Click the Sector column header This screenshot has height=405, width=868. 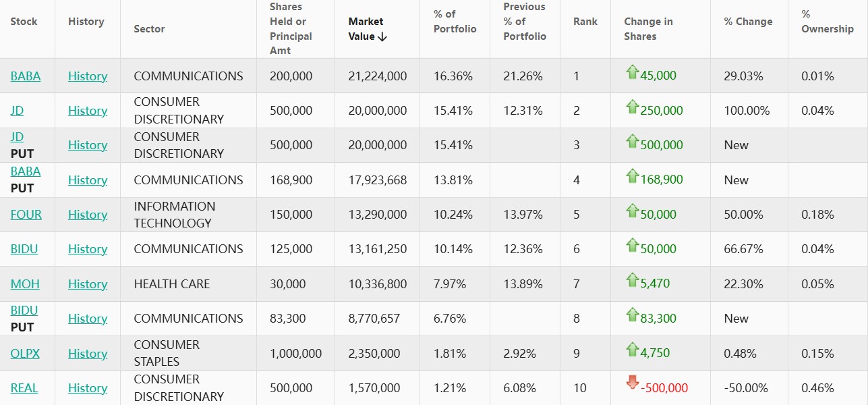click(x=149, y=29)
